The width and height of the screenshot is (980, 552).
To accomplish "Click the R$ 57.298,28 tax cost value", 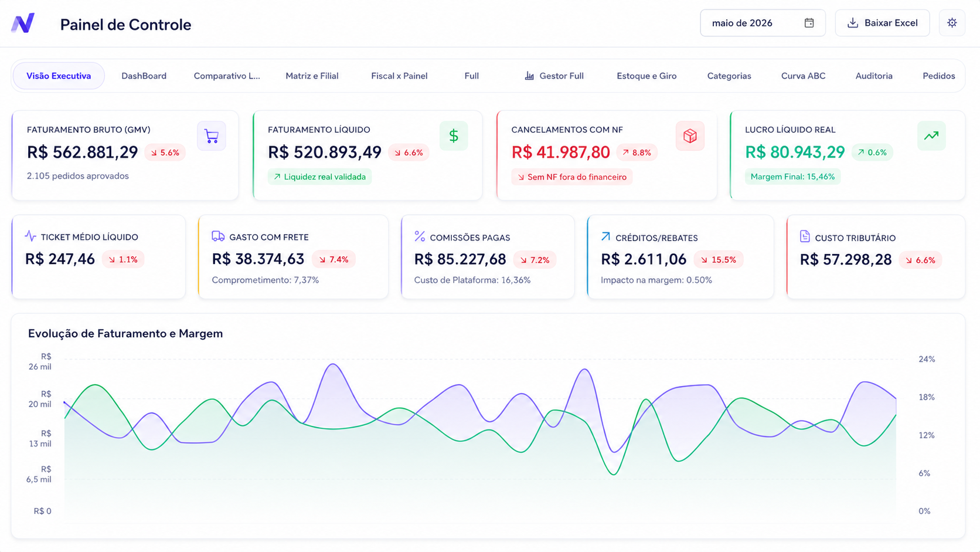I will tap(846, 260).
